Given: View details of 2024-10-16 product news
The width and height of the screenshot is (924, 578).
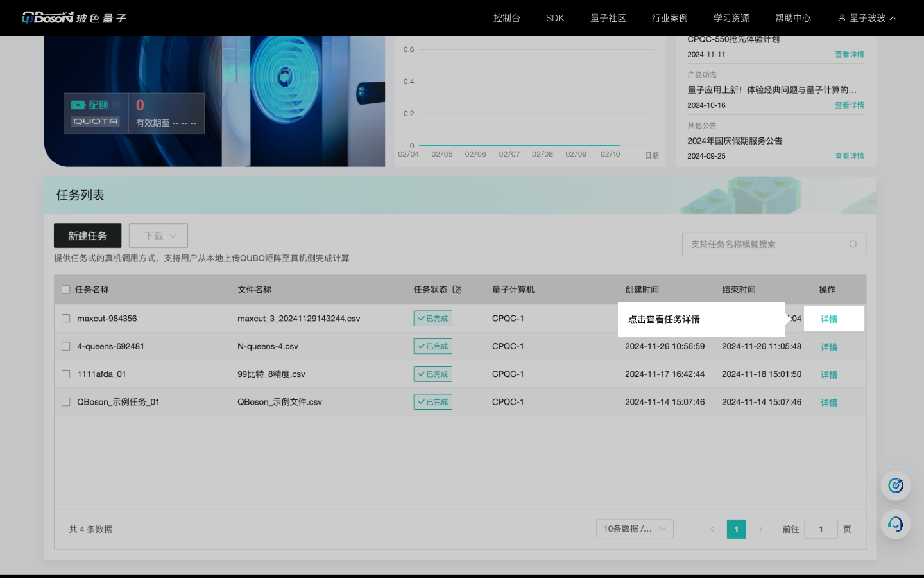Looking at the screenshot, I should pos(850,105).
